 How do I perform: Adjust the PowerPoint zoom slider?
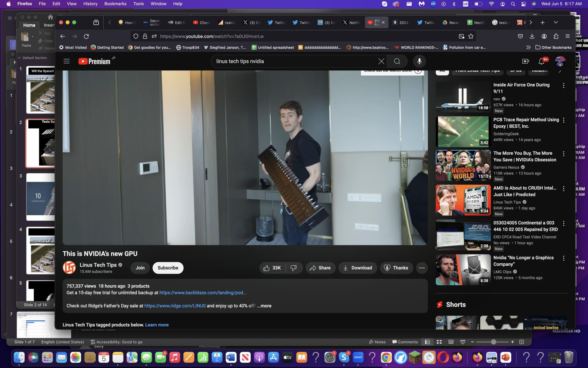(493, 342)
